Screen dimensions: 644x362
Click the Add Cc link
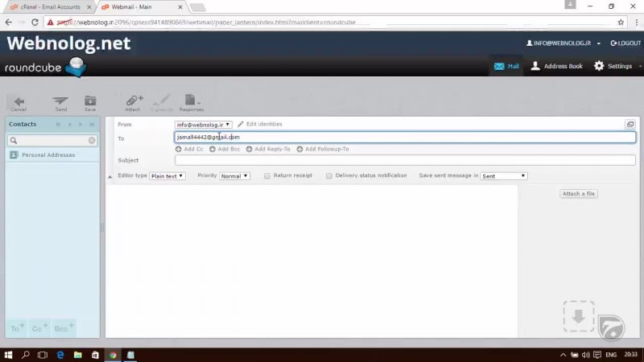[x=189, y=149]
